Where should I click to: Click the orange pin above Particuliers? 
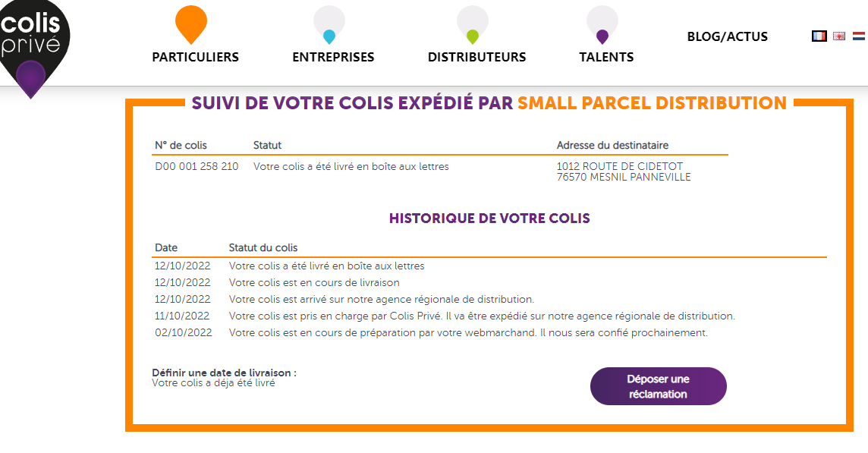tap(190, 23)
